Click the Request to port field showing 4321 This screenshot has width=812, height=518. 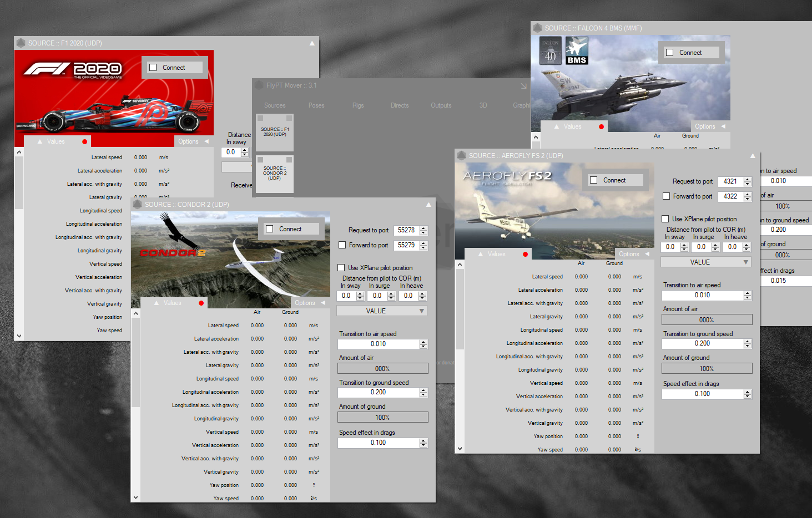[730, 181]
